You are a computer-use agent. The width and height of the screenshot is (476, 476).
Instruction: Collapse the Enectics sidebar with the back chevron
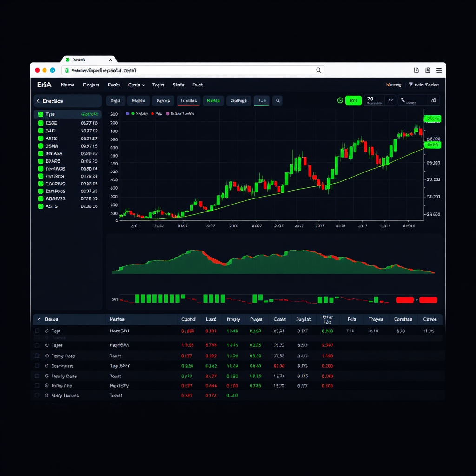[38, 101]
